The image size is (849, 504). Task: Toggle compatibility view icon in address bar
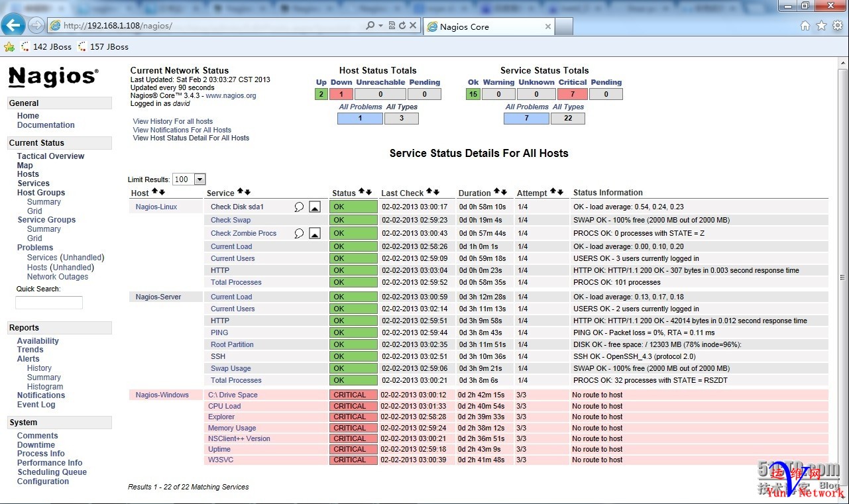pyautogui.click(x=392, y=26)
